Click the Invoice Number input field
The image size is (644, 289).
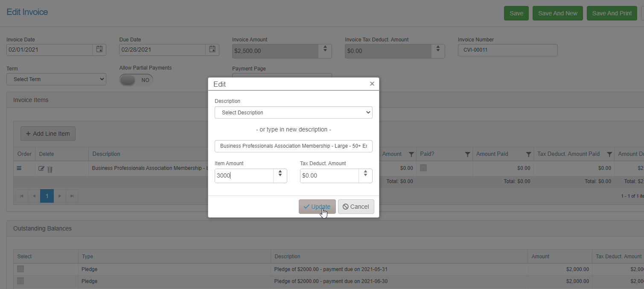tap(508, 50)
